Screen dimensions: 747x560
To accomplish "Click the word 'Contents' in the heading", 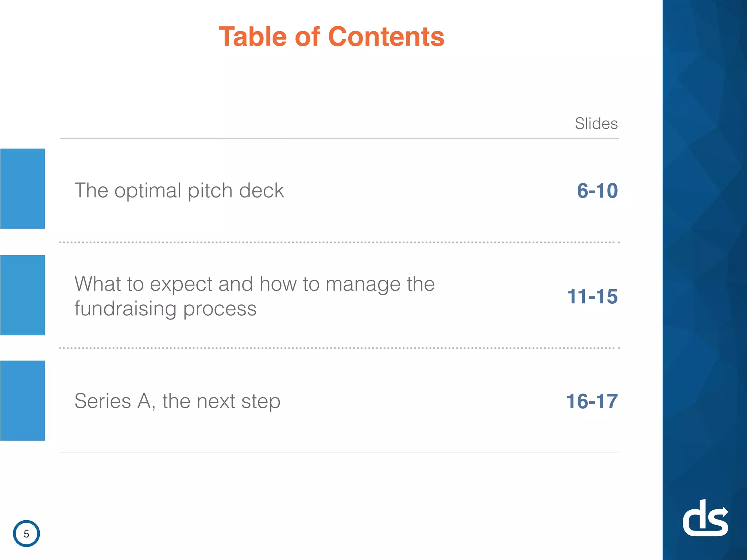I will pos(386,37).
